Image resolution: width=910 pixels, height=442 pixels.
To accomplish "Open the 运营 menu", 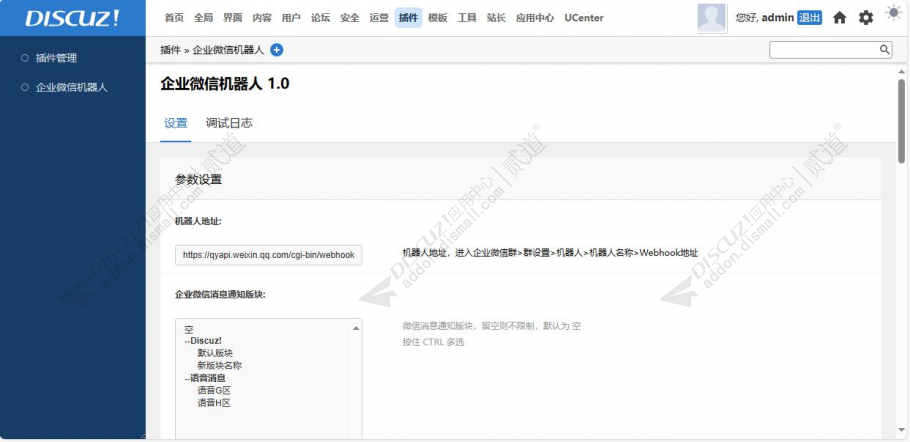I will [379, 18].
